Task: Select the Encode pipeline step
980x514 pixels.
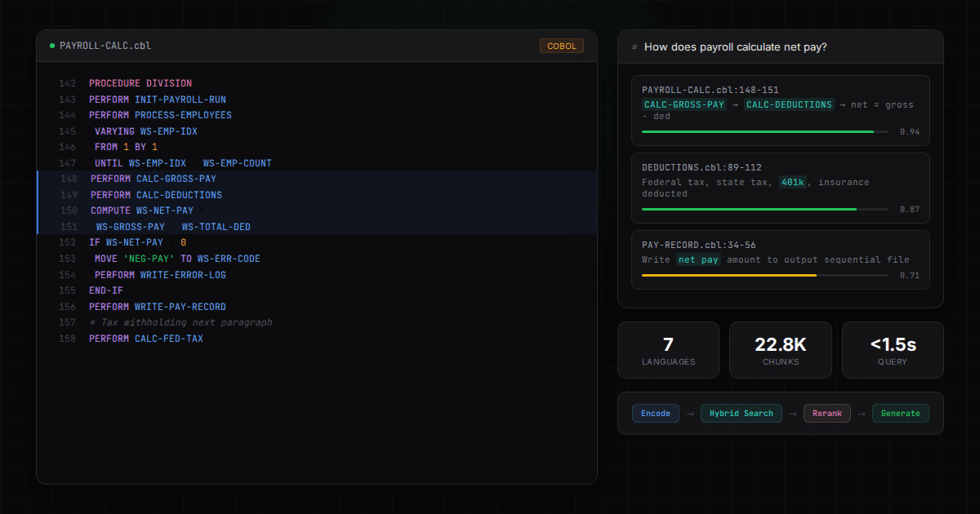Action: (x=655, y=414)
